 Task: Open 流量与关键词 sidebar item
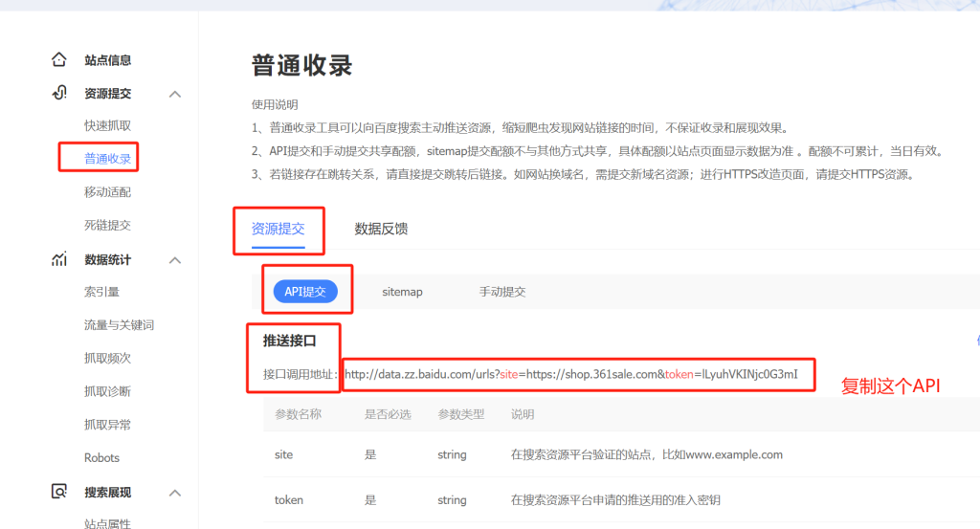pyautogui.click(x=119, y=325)
